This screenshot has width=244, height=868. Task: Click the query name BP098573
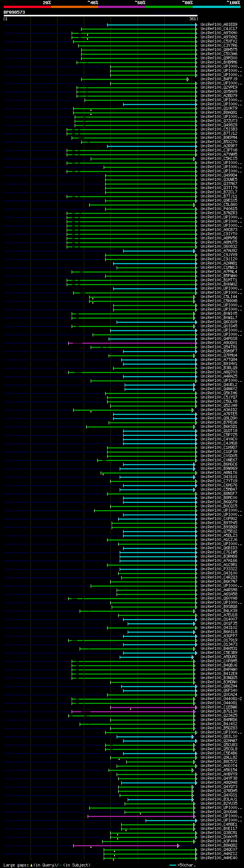tap(14, 12)
